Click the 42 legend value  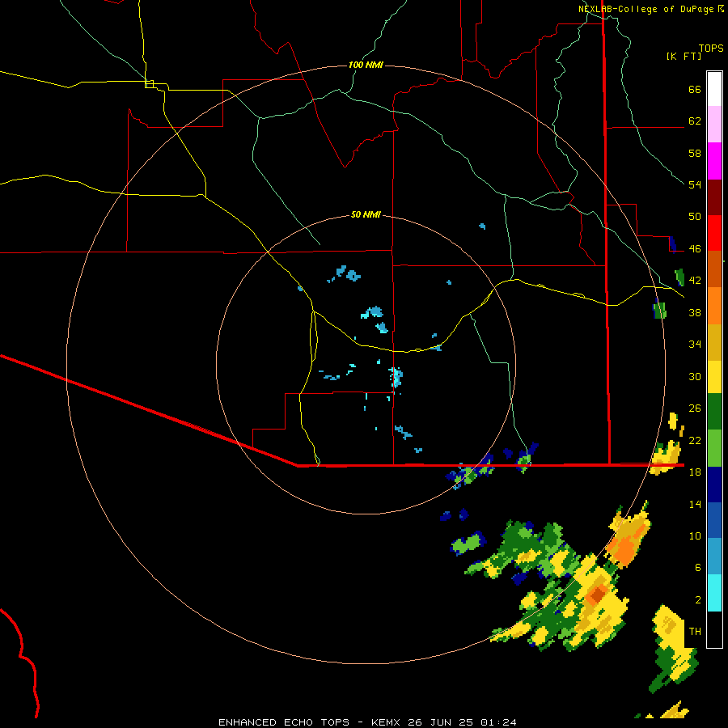pos(695,280)
